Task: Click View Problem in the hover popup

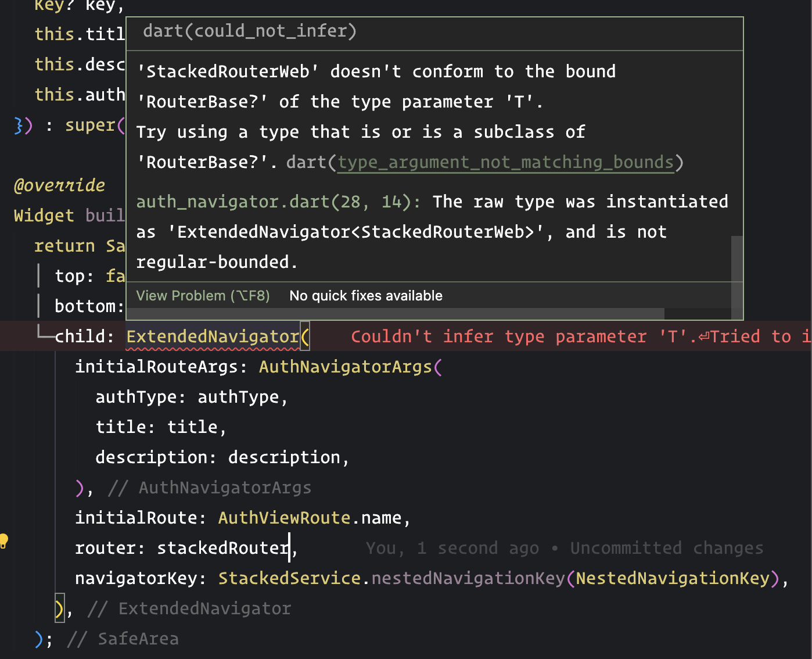Action: 203,296
